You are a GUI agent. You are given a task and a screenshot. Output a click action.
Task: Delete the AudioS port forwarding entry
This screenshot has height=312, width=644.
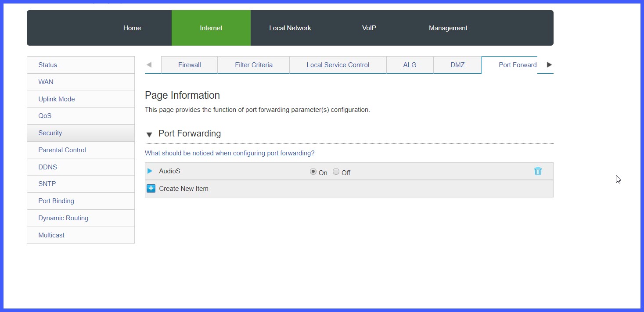click(x=538, y=171)
